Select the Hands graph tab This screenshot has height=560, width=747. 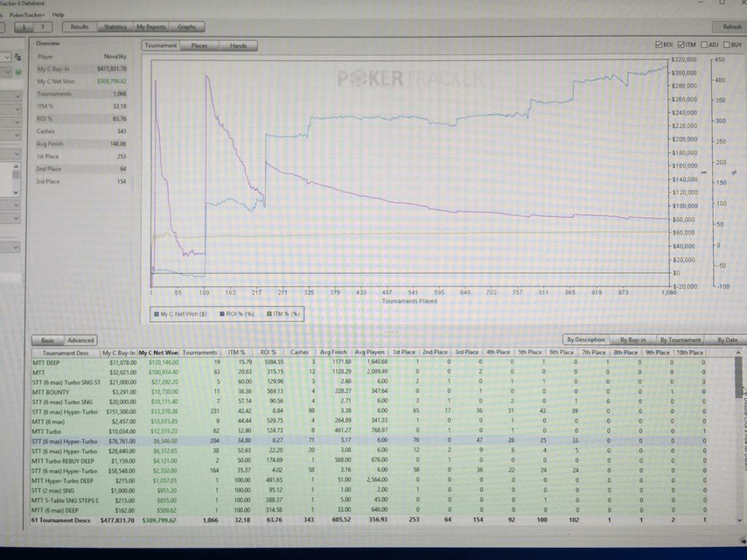point(238,45)
